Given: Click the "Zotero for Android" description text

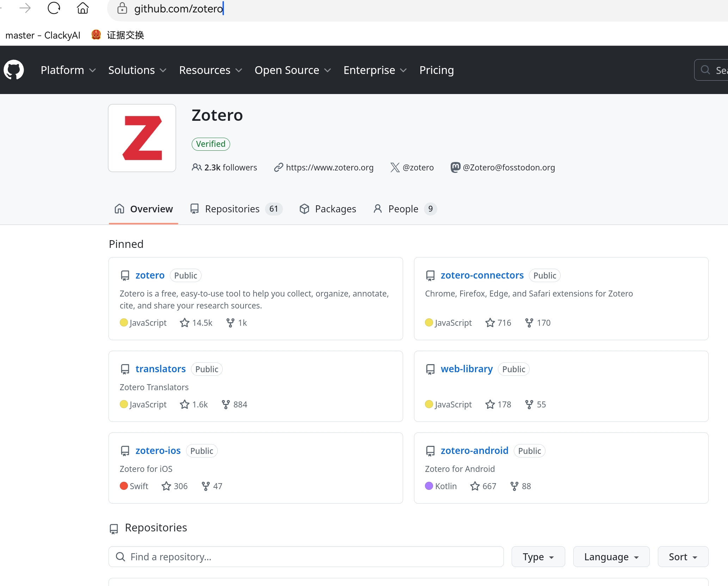Looking at the screenshot, I should pyautogui.click(x=460, y=469).
